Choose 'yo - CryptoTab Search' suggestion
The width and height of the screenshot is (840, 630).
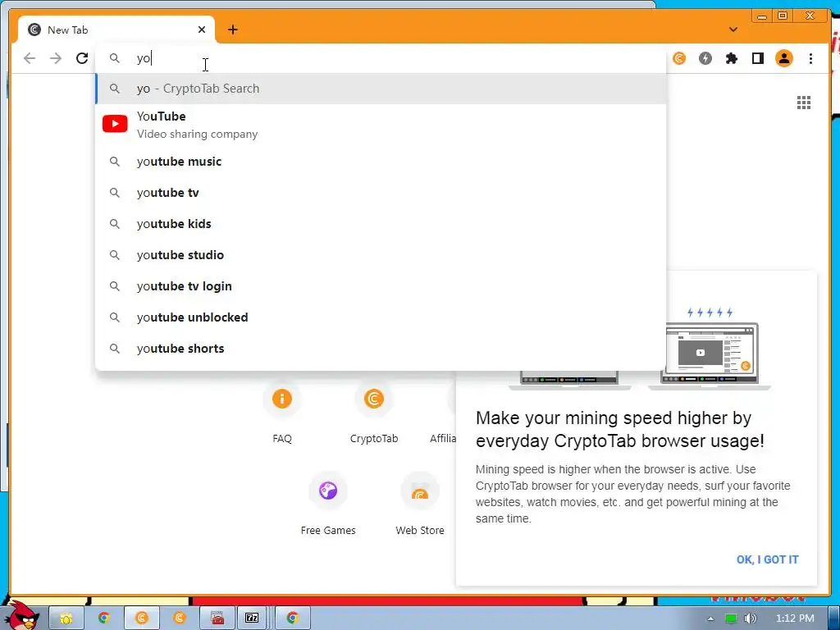(381, 89)
